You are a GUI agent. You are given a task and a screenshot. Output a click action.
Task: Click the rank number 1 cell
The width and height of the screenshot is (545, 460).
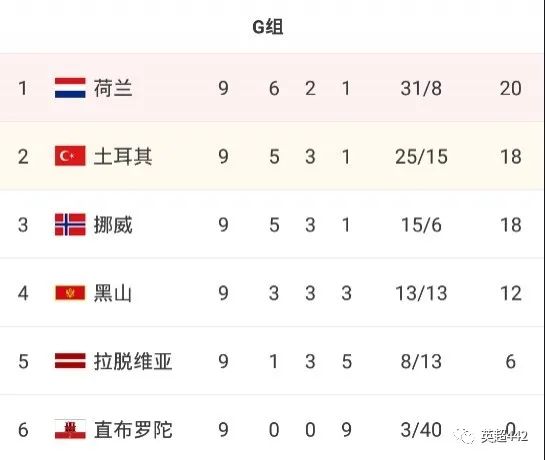coord(23,88)
